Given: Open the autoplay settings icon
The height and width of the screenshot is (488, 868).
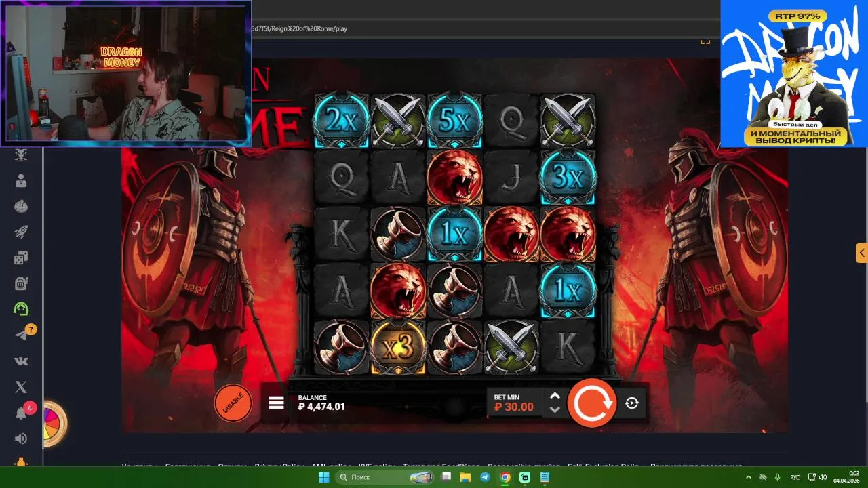Looking at the screenshot, I should click(632, 403).
